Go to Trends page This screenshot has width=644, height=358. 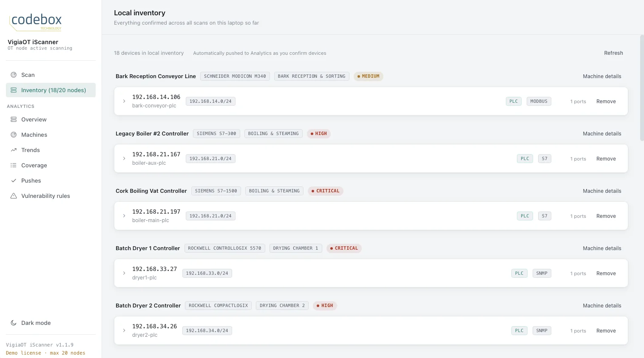pyautogui.click(x=51, y=150)
